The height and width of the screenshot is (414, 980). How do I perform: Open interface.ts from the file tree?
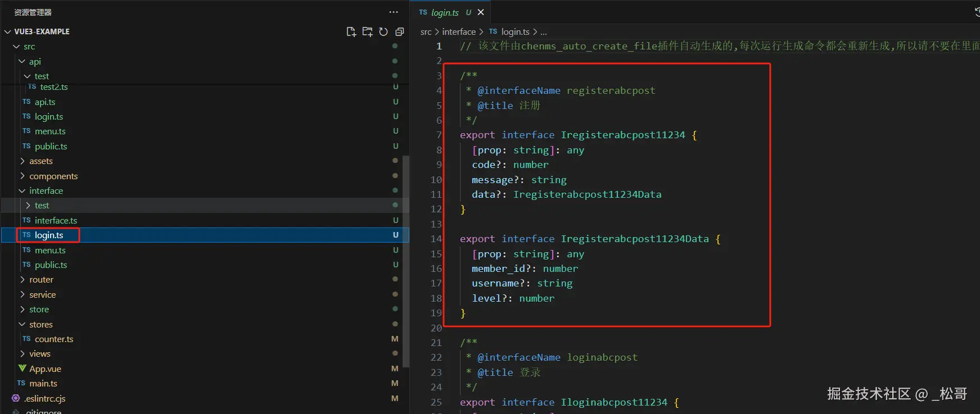[56, 221]
